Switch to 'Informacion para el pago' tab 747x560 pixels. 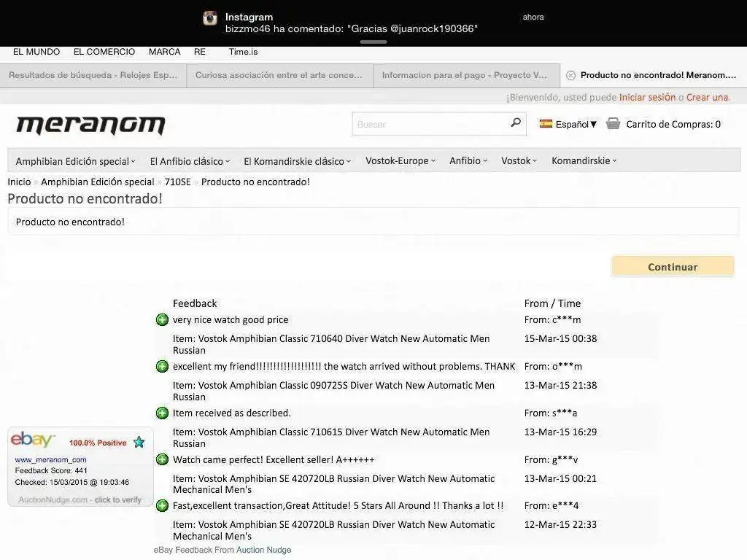(465, 75)
